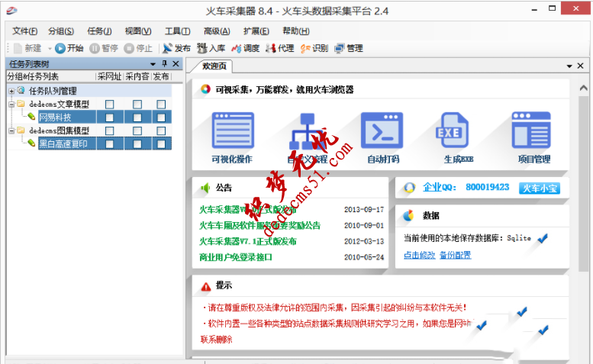This screenshot has width=593, height=364.
Task: Click the 火车小宝 button
Action: (540, 188)
